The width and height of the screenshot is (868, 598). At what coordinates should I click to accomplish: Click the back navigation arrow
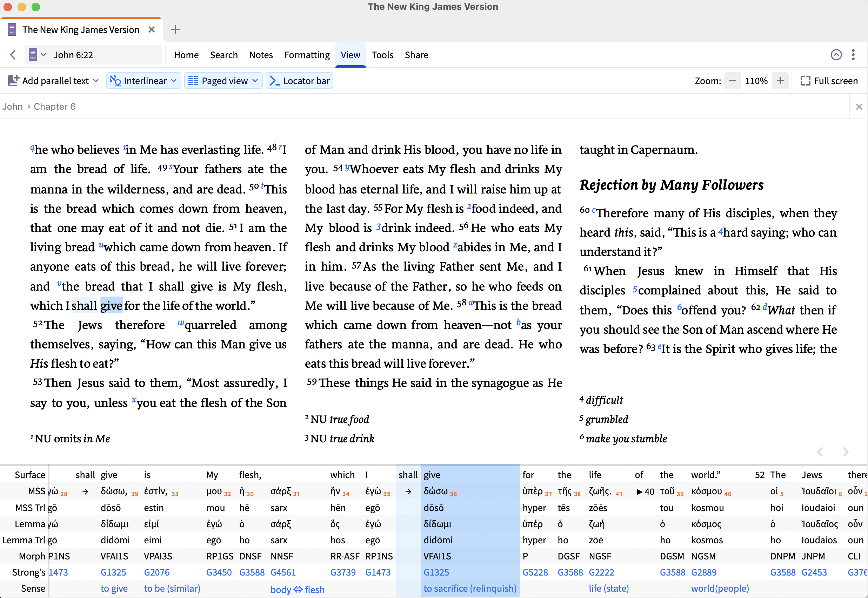[x=13, y=55]
